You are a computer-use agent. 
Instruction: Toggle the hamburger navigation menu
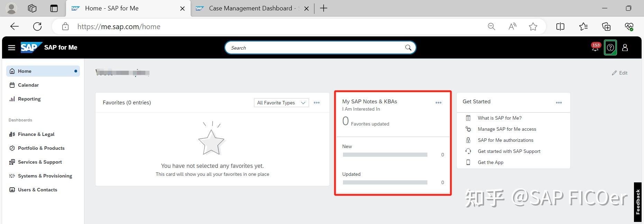tap(11, 48)
